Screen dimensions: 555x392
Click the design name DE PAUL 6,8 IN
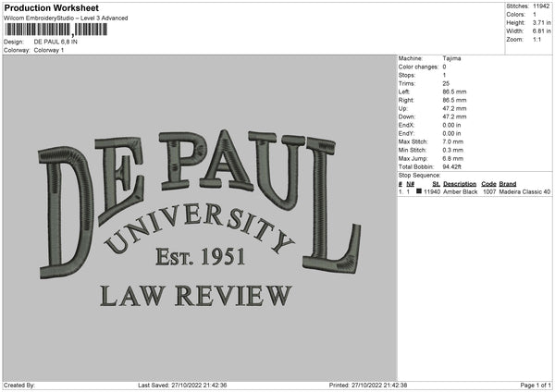click(55, 42)
